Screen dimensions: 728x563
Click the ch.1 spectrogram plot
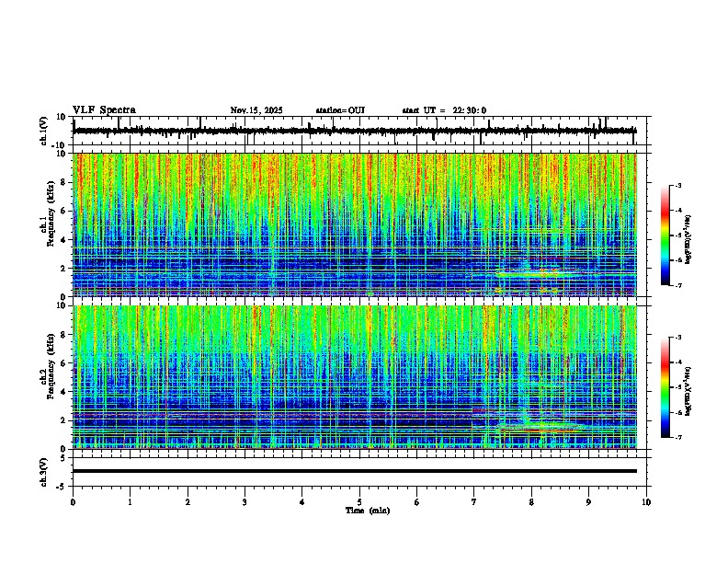[355, 224]
